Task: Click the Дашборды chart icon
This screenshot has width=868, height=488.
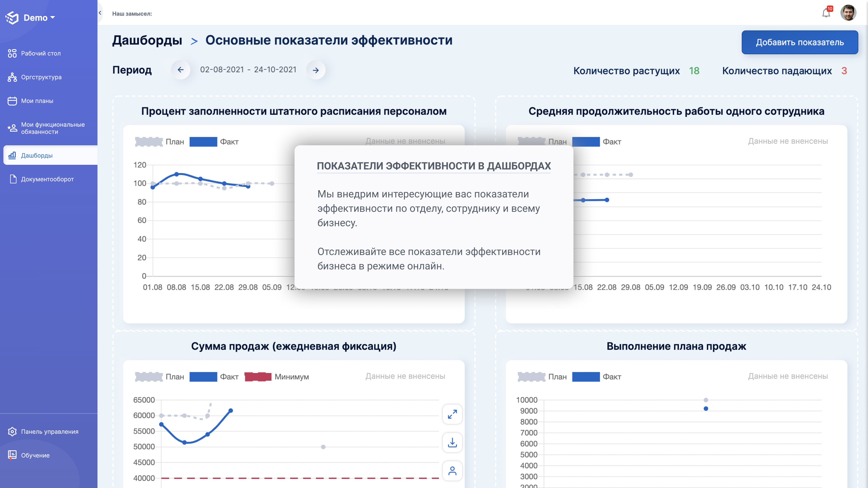Action: [x=12, y=155]
